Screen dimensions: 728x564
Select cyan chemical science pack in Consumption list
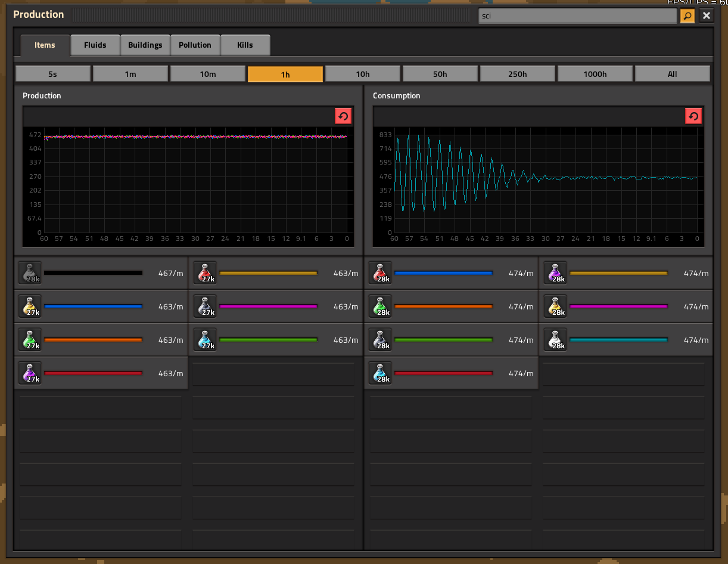tap(380, 373)
